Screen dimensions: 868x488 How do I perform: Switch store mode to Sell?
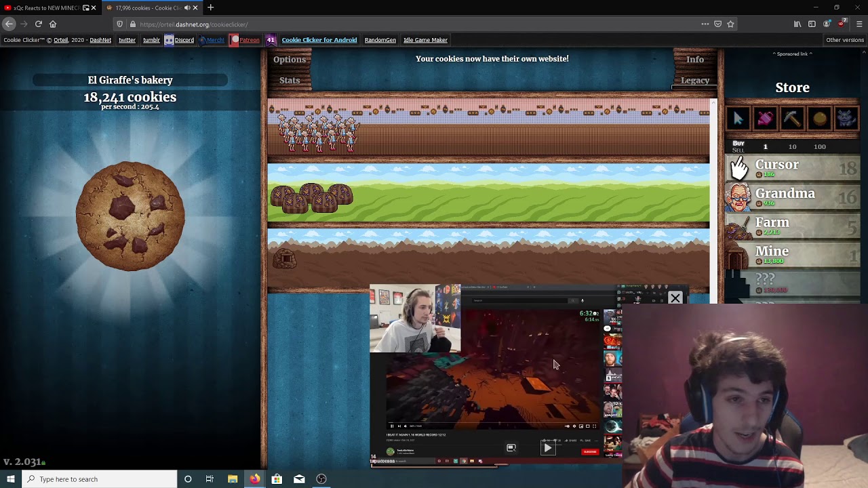pyautogui.click(x=738, y=150)
